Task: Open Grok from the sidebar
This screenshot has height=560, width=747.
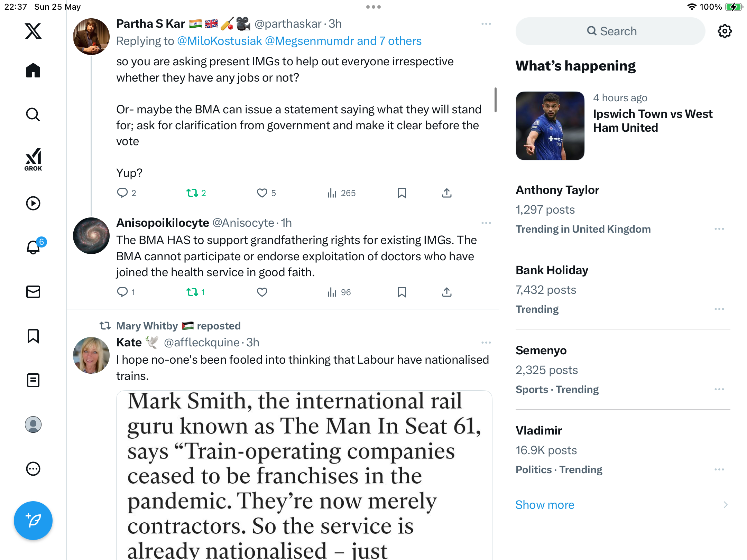Action: (33, 159)
